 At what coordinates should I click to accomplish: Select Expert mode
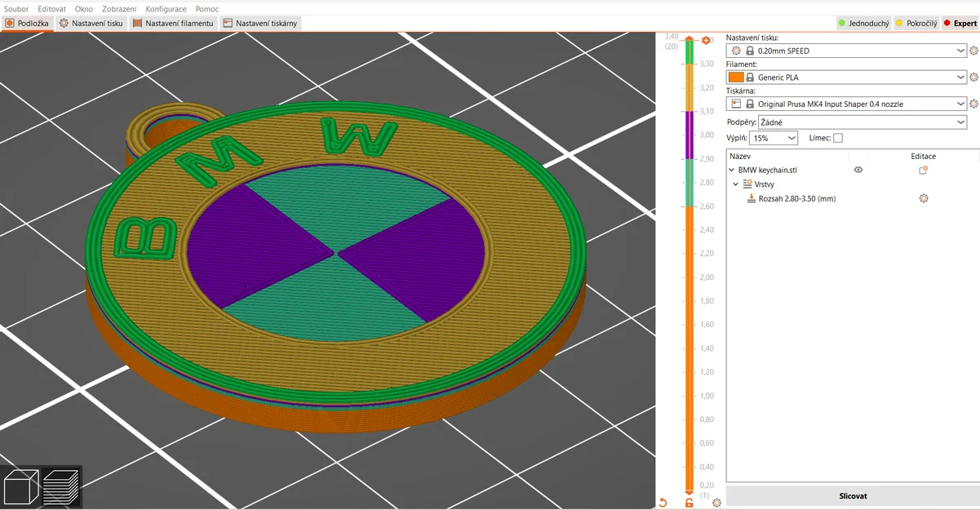coord(960,24)
